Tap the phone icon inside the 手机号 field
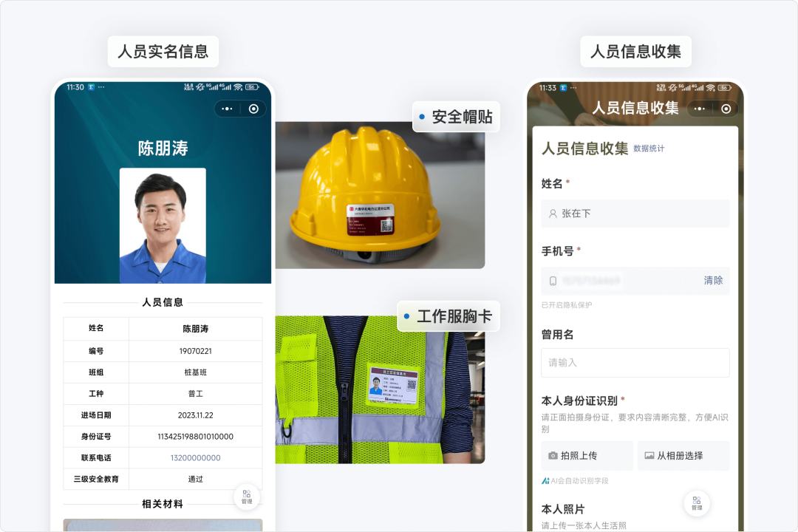 (553, 281)
